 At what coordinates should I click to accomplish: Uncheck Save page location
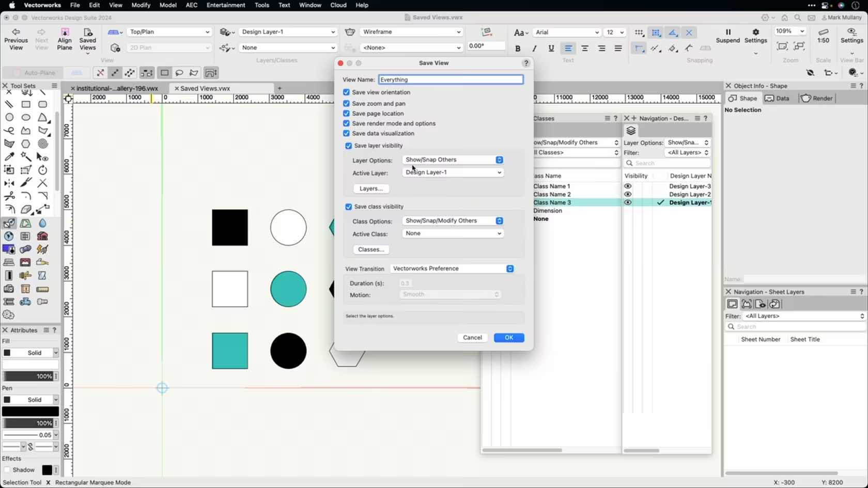(346, 113)
